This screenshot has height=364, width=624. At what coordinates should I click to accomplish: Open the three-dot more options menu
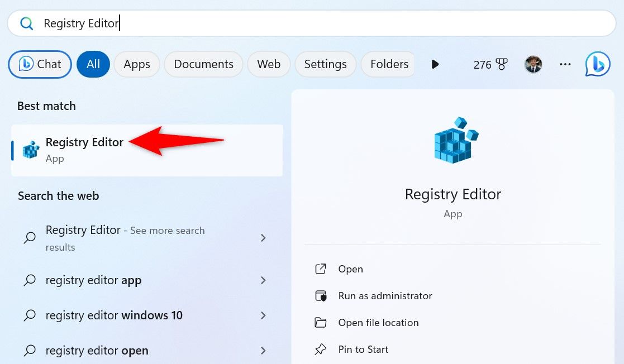click(565, 64)
